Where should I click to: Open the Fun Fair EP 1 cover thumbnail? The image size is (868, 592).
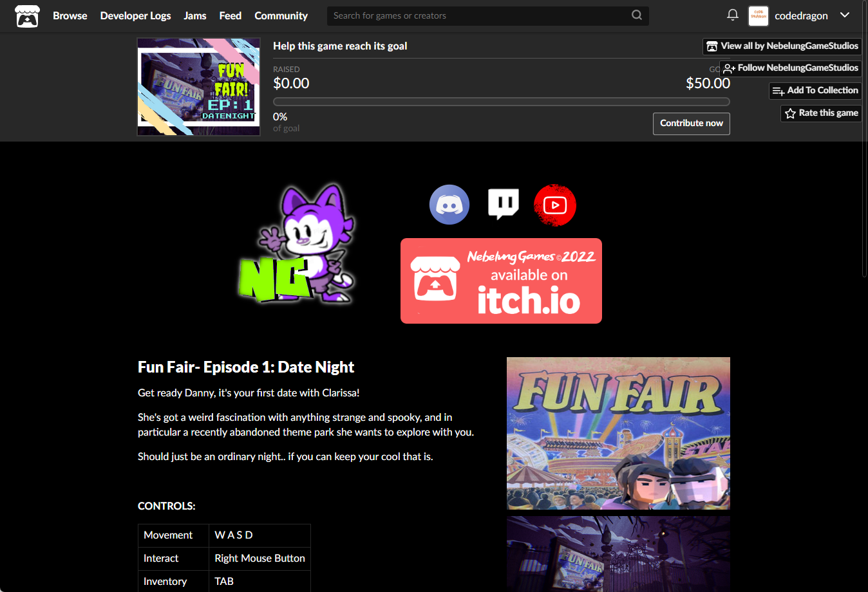[x=199, y=87]
